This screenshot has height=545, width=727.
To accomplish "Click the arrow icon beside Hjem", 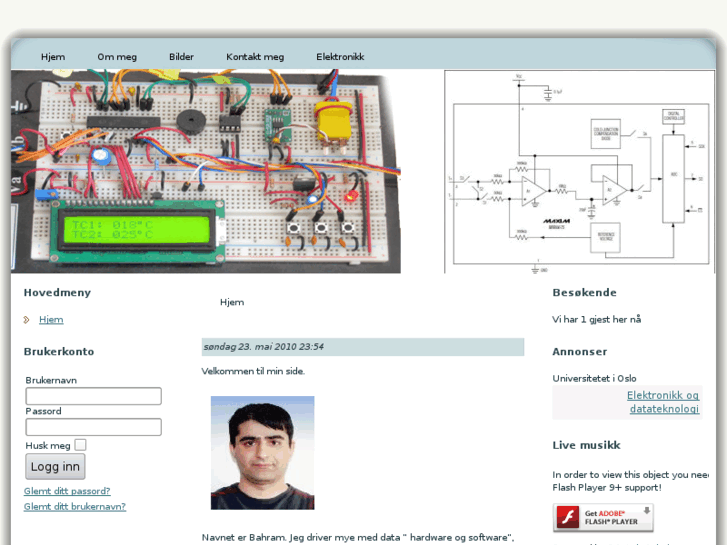I will 28,320.
